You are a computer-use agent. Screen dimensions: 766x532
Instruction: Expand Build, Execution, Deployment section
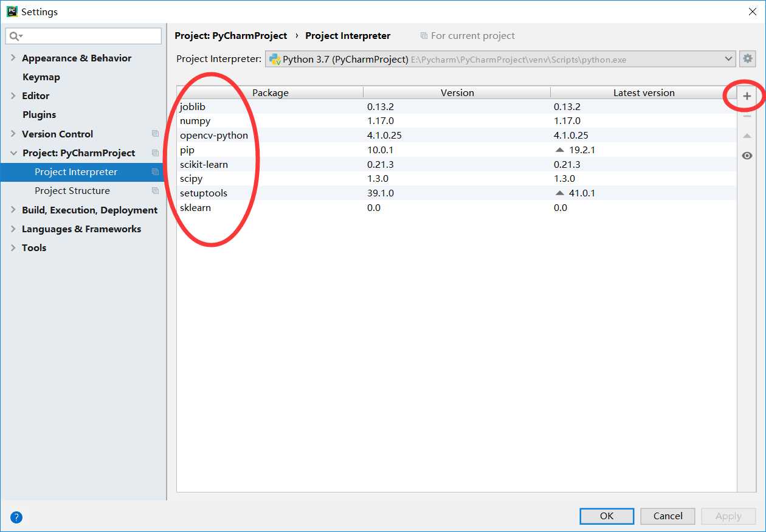[13, 210]
